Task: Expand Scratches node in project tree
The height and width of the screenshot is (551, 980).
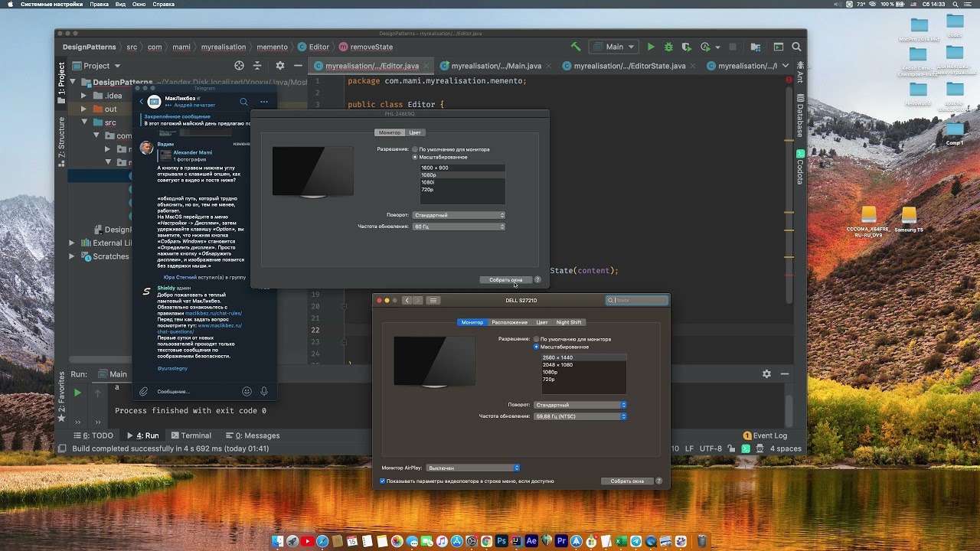Action: click(x=72, y=256)
